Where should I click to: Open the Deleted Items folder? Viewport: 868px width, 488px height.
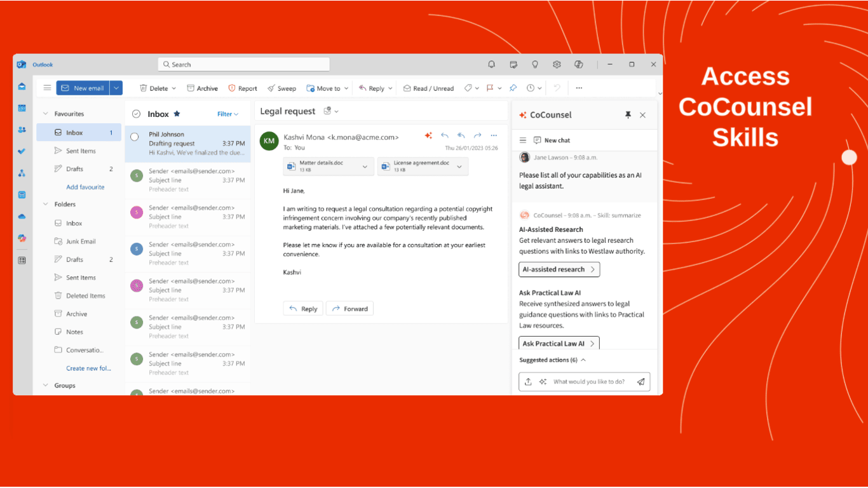(x=79, y=295)
